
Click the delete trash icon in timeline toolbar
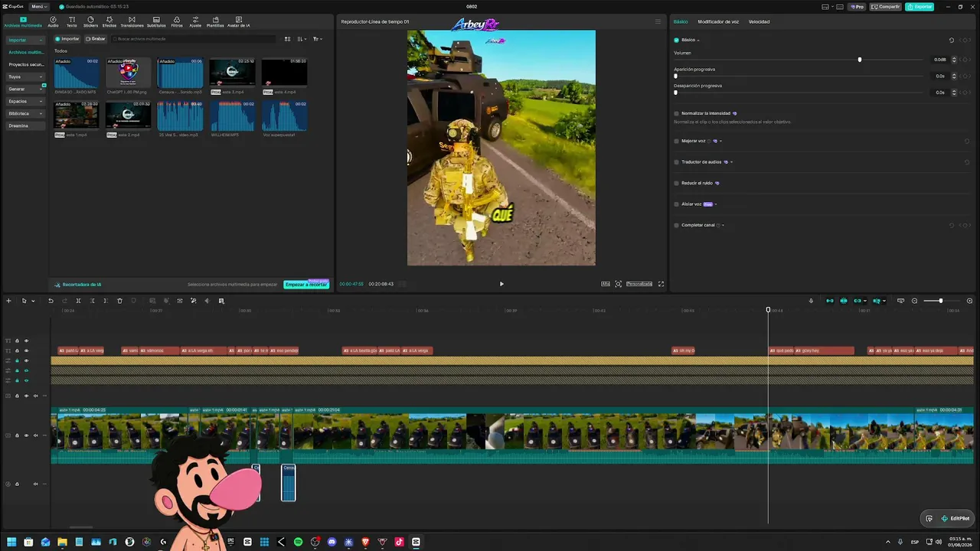(x=119, y=301)
